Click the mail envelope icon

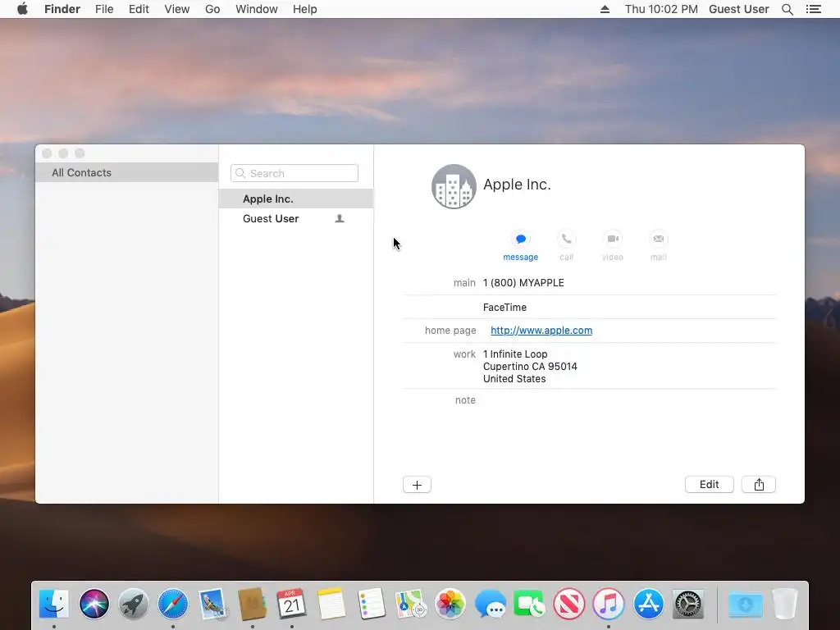point(659,239)
